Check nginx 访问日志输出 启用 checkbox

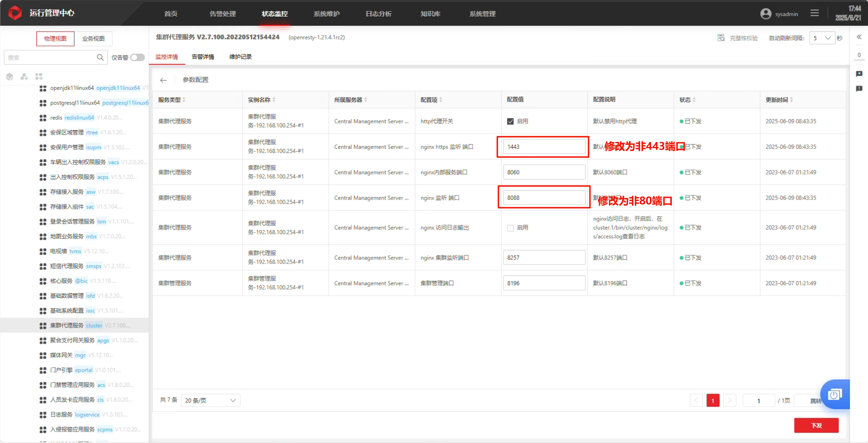coord(510,228)
